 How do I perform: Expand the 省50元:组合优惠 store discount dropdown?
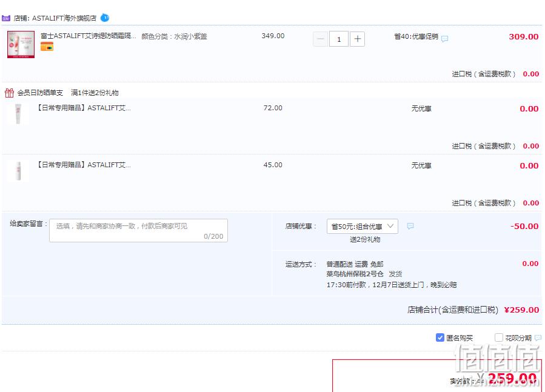tap(362, 227)
